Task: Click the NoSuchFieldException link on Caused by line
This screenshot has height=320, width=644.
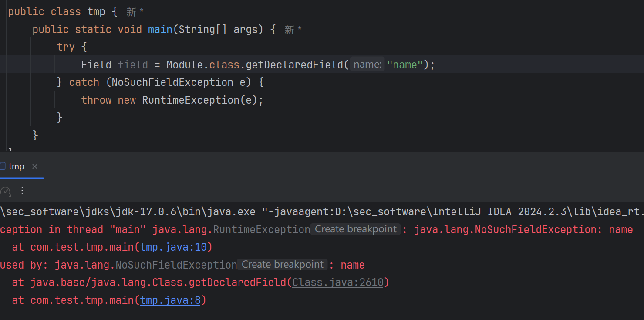Action: [x=176, y=265]
